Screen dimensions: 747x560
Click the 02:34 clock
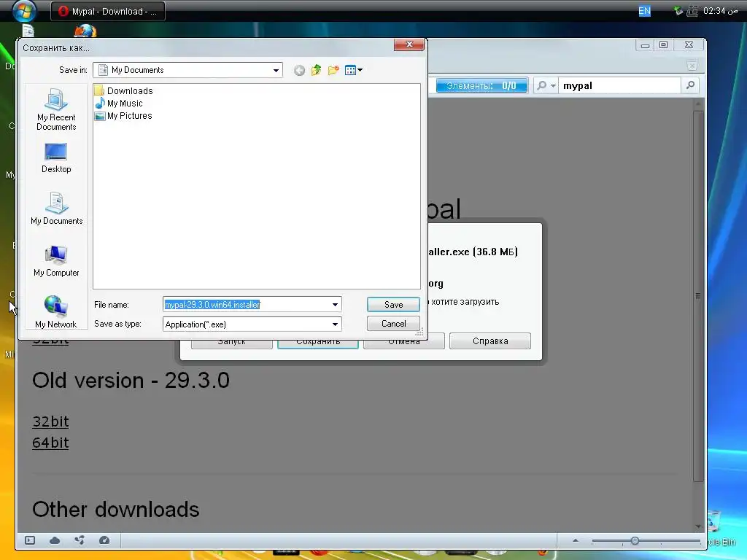720,10
